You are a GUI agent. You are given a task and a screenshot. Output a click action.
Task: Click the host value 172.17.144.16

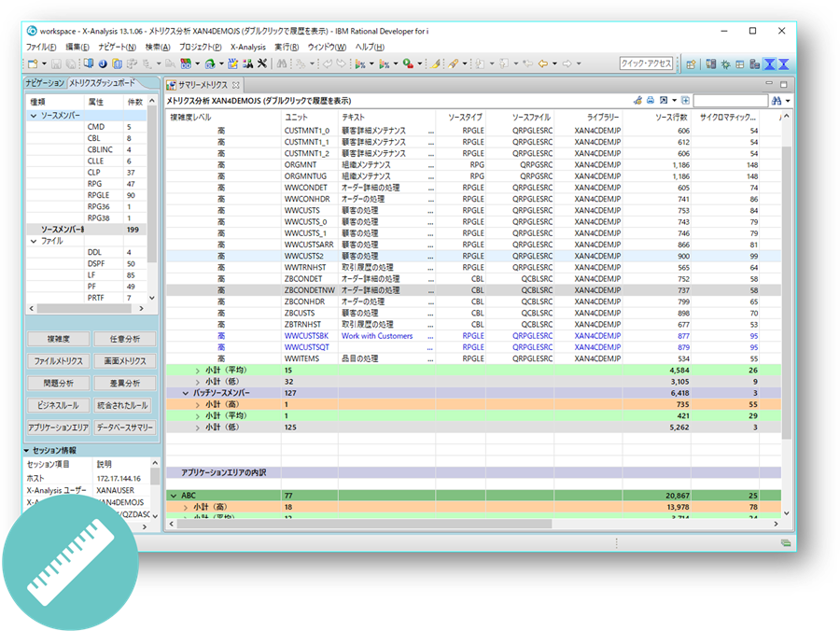click(x=119, y=478)
